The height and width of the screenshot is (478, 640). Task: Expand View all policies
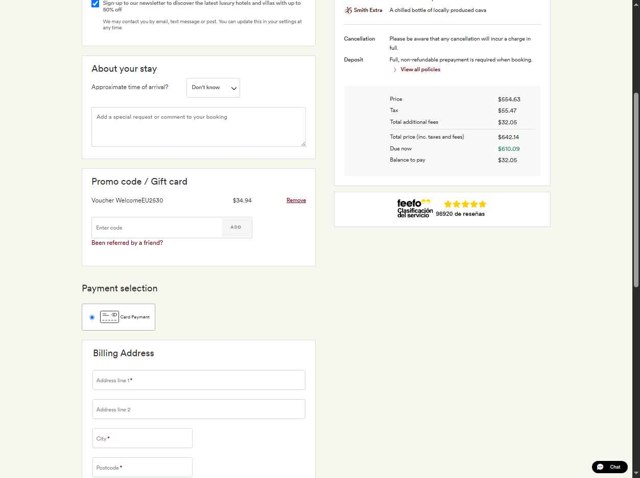(420, 69)
